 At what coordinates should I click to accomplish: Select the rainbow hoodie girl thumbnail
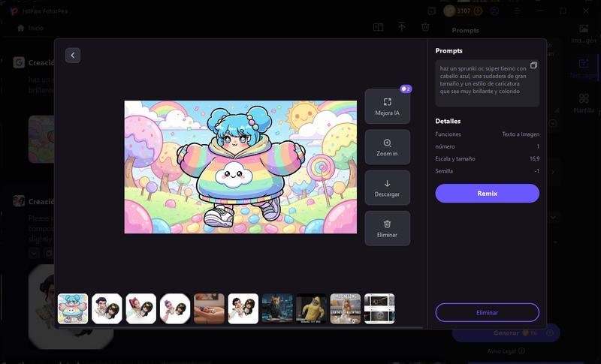(73, 308)
